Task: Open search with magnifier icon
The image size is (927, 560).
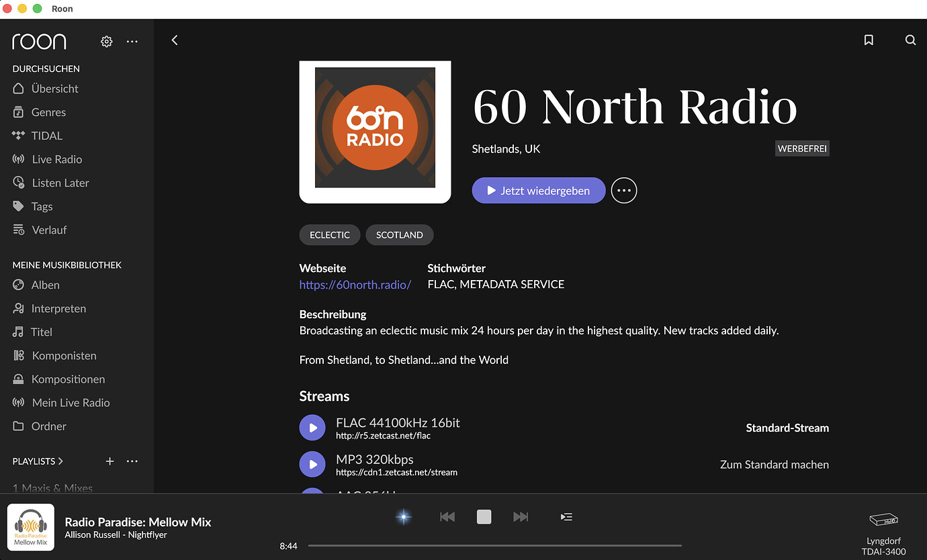Action: (910, 40)
